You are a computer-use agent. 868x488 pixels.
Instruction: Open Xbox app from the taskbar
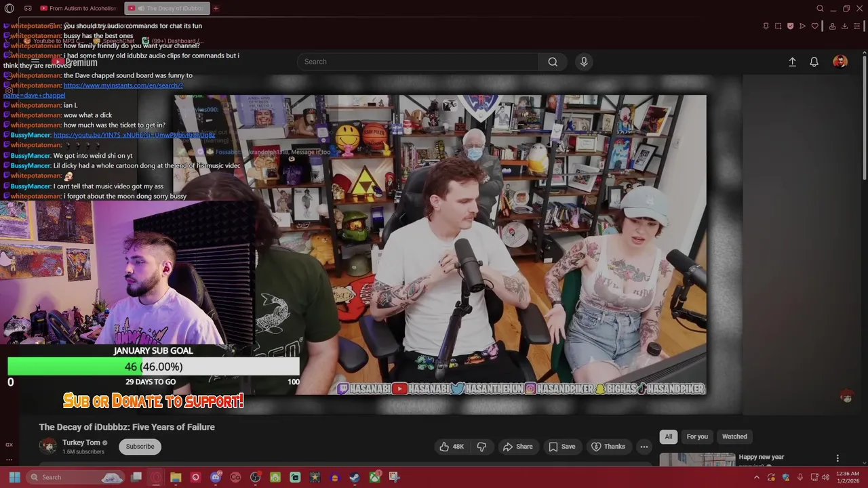(x=374, y=477)
